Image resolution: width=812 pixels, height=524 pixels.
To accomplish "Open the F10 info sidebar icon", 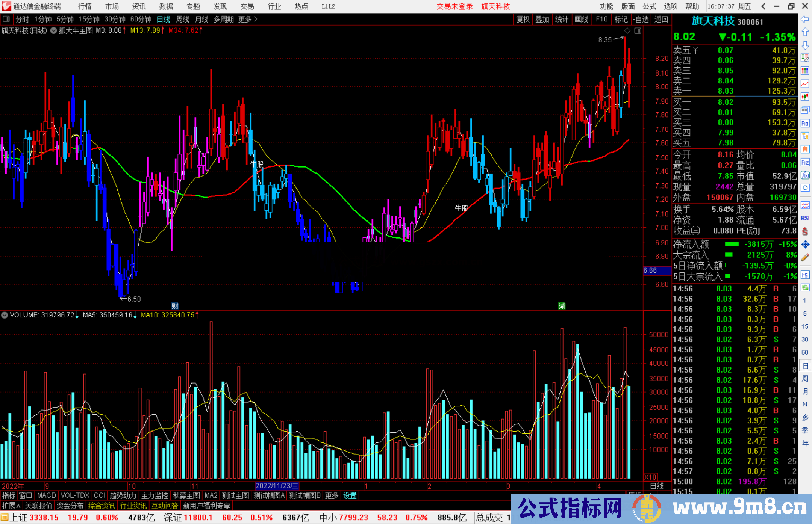I will tap(805, 123).
